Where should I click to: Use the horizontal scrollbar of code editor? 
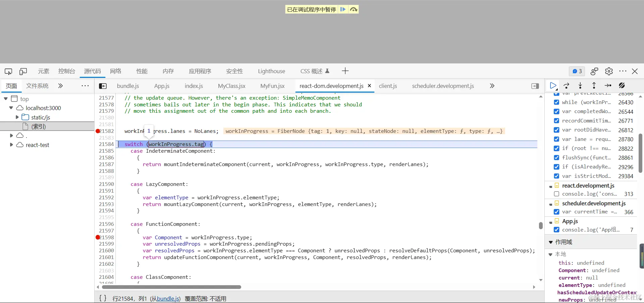pos(171,287)
